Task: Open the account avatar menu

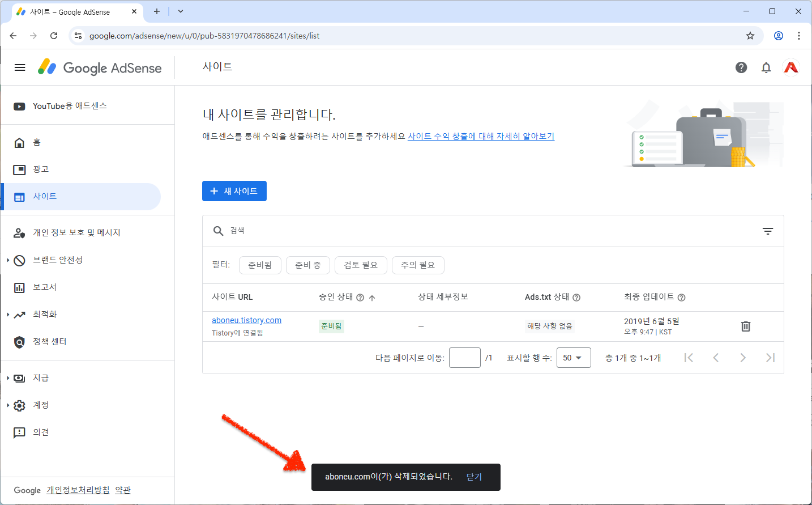Action: pos(791,67)
